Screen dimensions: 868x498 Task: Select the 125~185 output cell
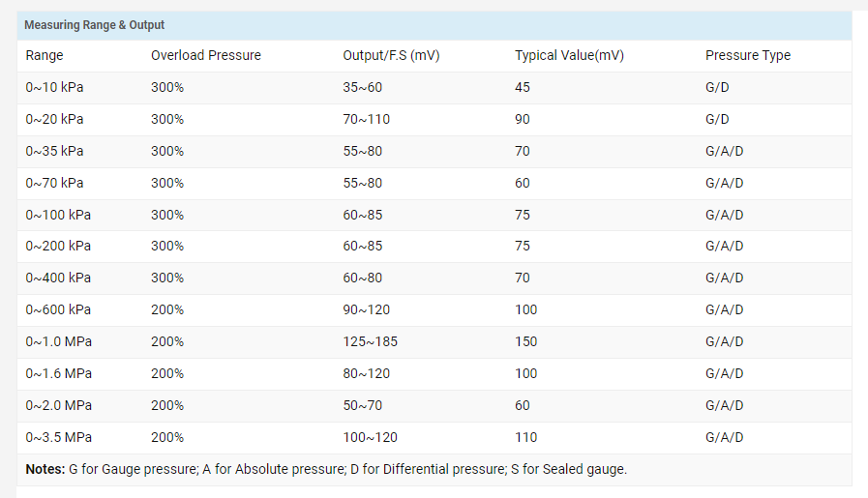coord(370,341)
